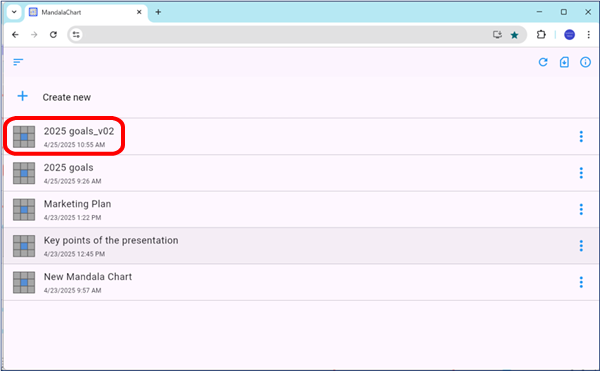
Task: Select date text 4/23/2025 1:22 PM
Action: pyautogui.click(x=72, y=218)
